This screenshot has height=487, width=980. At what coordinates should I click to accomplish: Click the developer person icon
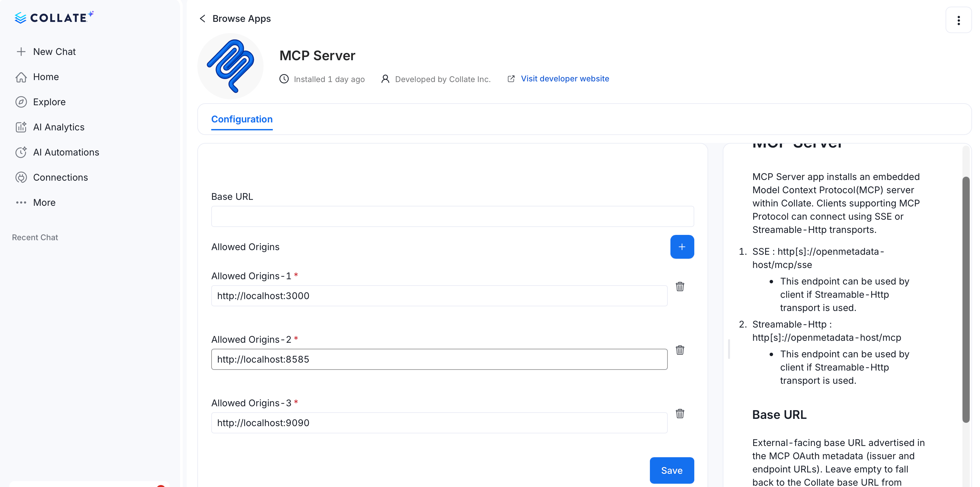385,79
